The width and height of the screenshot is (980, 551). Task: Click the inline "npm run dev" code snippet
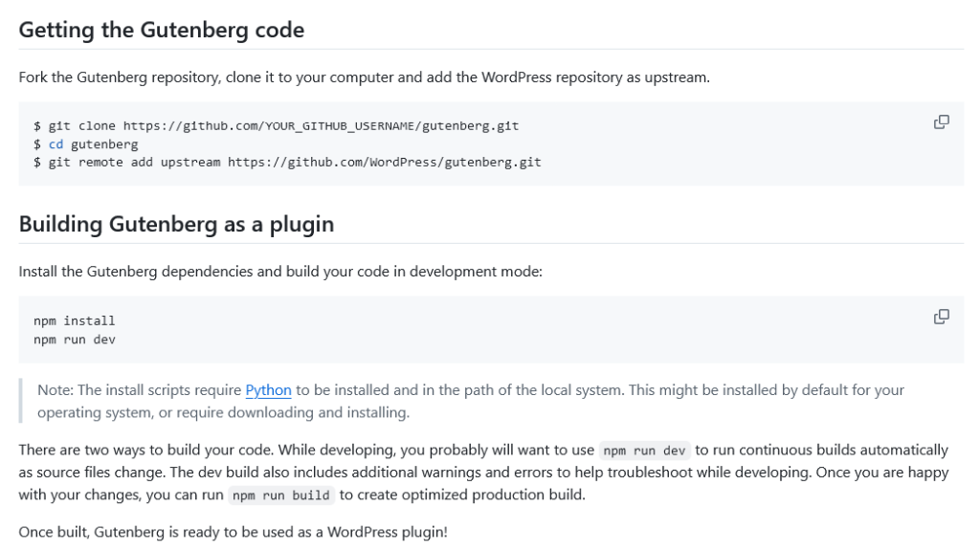click(645, 451)
